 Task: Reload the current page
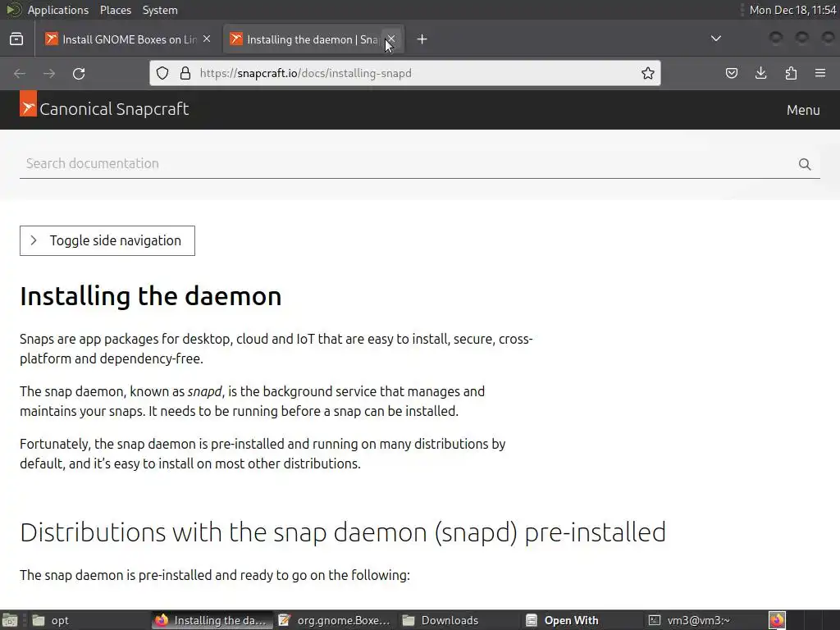[x=79, y=73]
